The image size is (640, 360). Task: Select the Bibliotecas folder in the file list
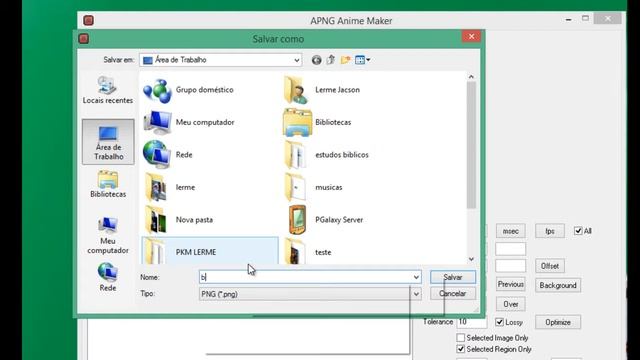tap(317, 122)
